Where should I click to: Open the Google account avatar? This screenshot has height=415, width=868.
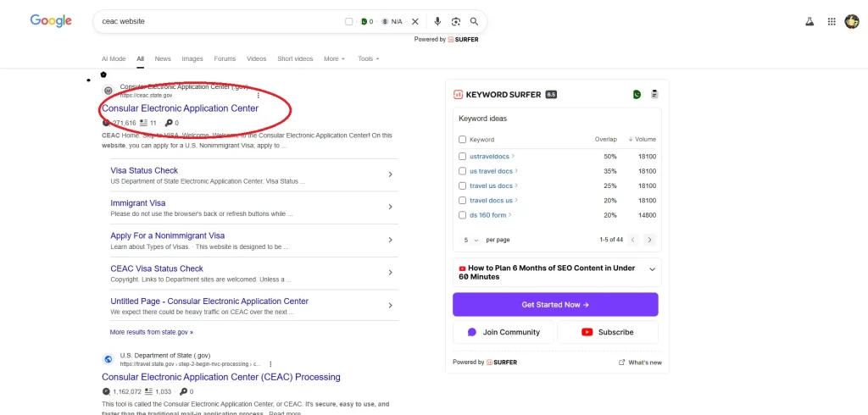[x=851, y=21]
